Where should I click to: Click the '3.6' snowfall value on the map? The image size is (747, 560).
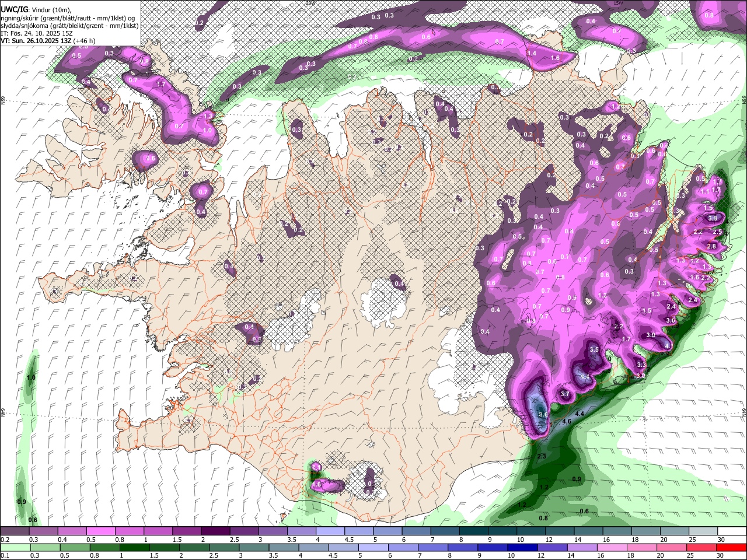point(543,414)
